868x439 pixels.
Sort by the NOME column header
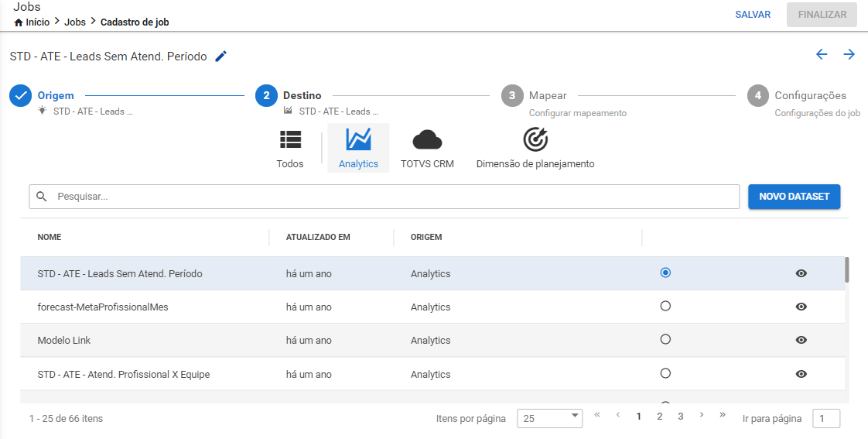pos(50,237)
